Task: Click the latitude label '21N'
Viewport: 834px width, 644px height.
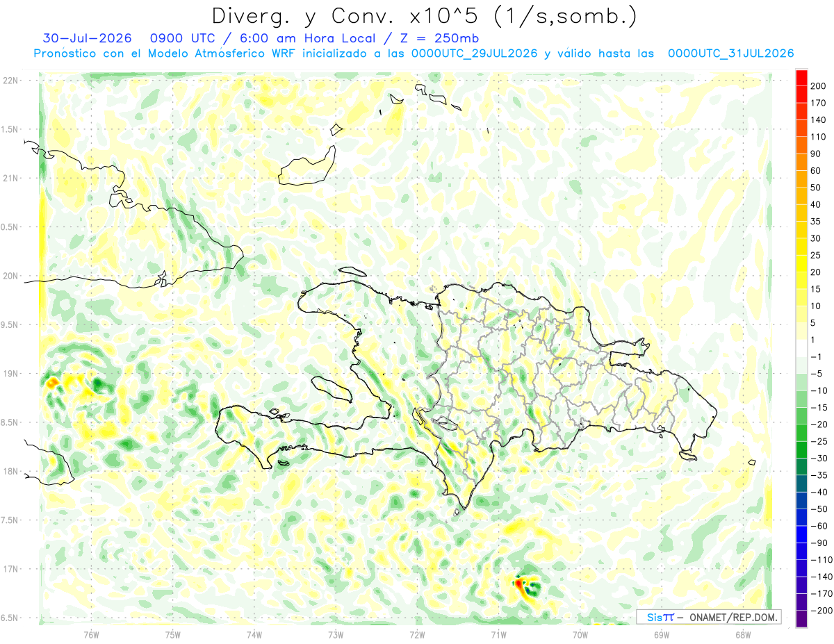Action: (10, 178)
